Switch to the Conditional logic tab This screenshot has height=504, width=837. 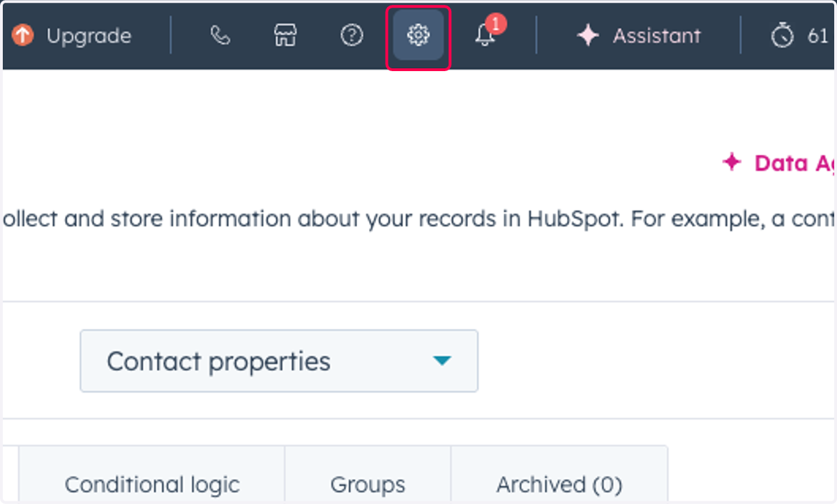click(x=152, y=484)
